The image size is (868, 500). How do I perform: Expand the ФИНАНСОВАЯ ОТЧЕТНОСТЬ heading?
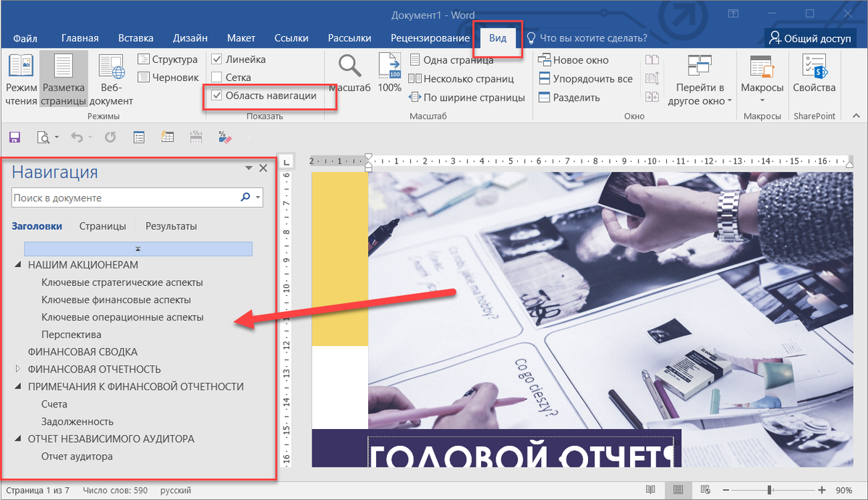(18, 369)
